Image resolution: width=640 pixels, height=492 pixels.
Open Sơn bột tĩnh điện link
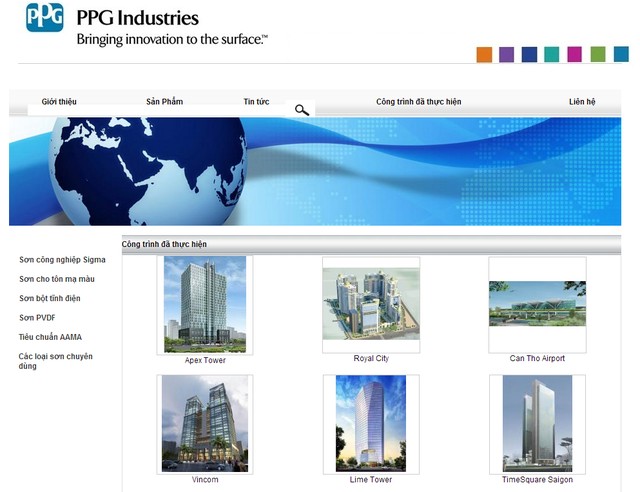pyautogui.click(x=50, y=298)
